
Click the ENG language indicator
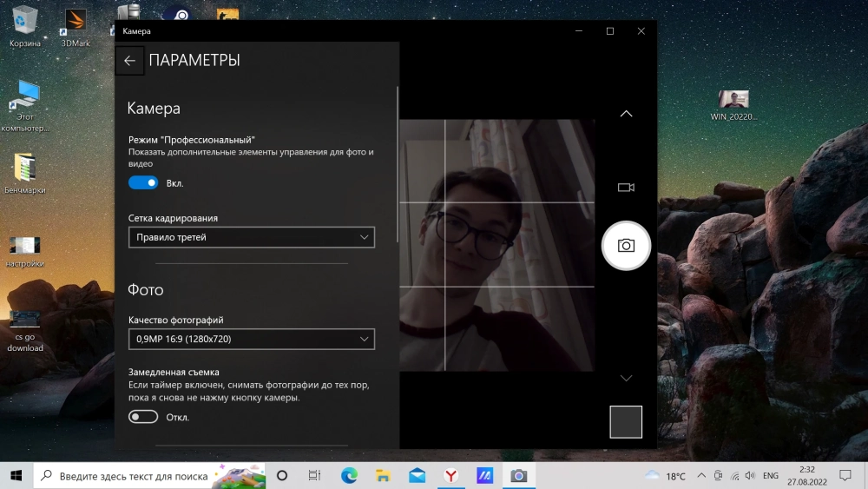(770, 476)
